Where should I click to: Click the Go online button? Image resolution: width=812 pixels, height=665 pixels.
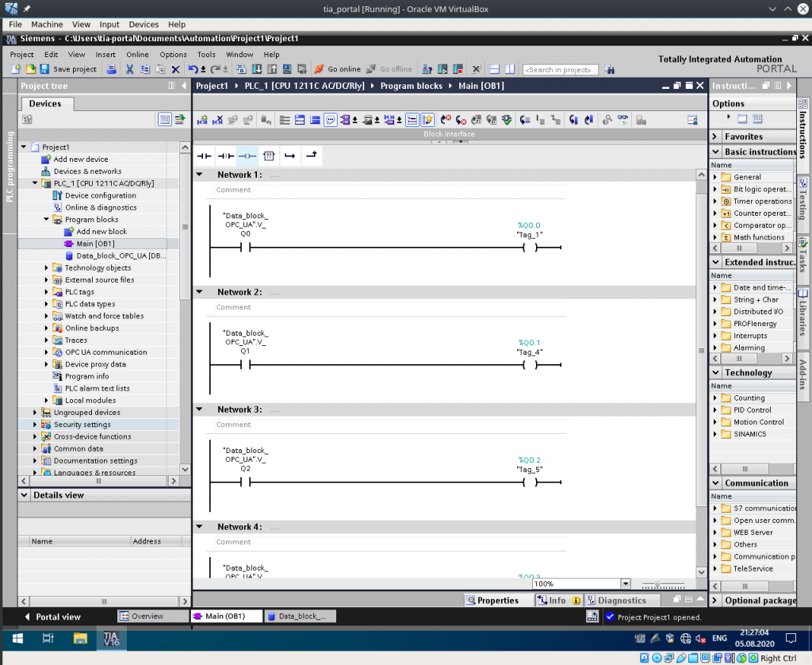(338, 69)
